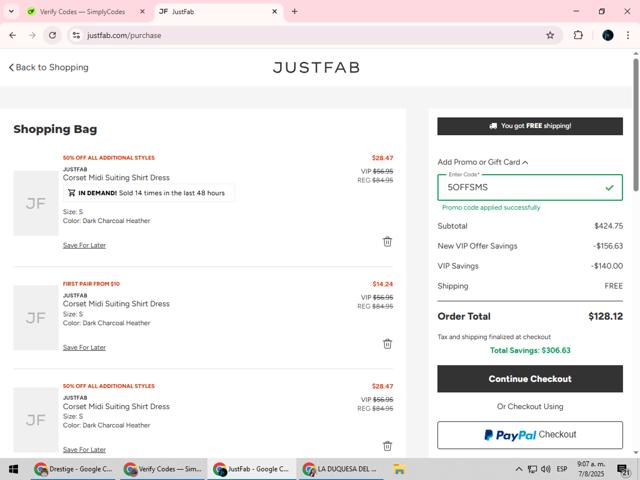Switch to Prestige Chrome window in taskbar

[x=74, y=469]
